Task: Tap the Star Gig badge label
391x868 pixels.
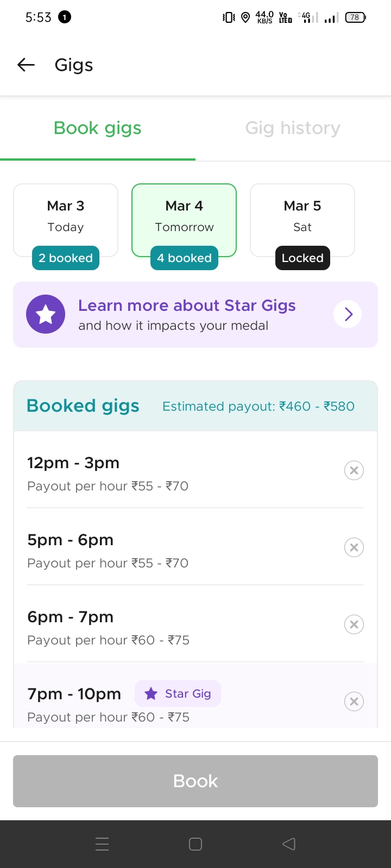Action: pos(178,694)
